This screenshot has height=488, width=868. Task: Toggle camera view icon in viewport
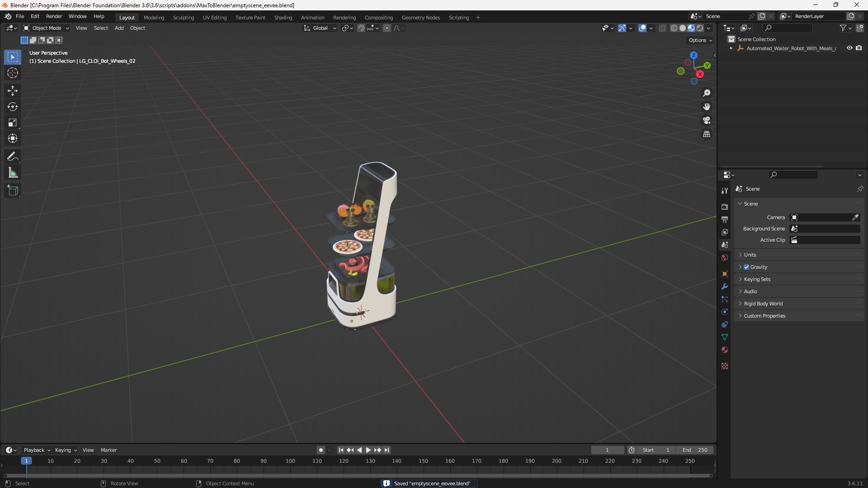pyautogui.click(x=707, y=120)
